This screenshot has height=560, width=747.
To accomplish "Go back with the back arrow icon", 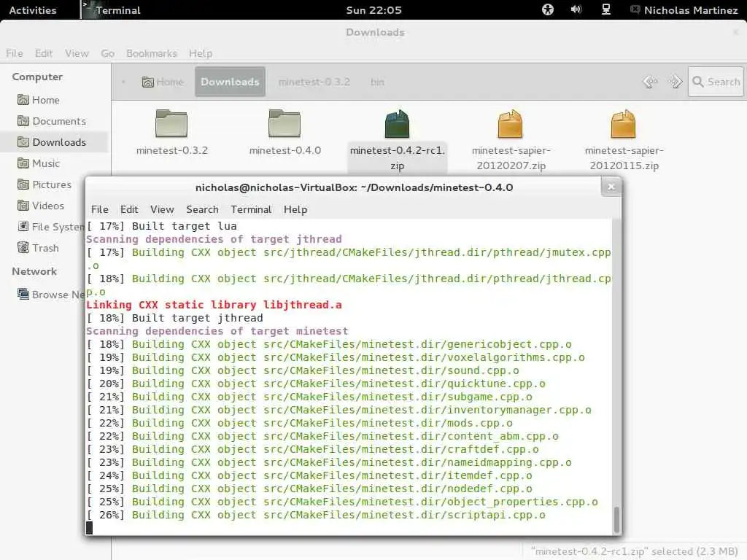I will pos(650,82).
